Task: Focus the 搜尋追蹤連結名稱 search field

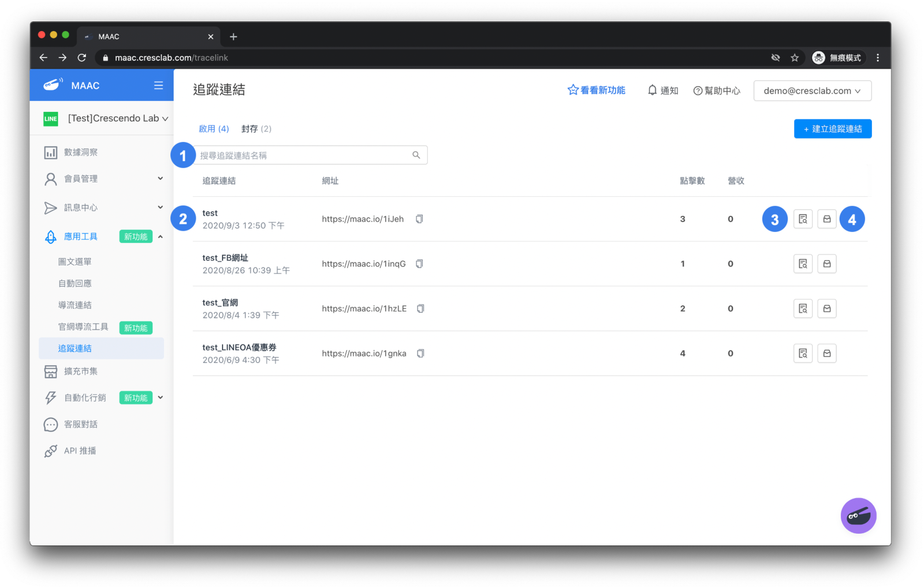Action: pos(310,155)
